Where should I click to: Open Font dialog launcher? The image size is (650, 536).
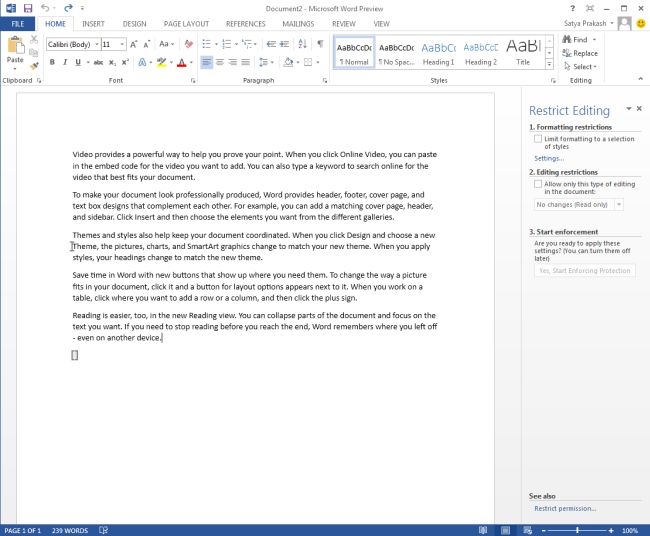pyautogui.click(x=193, y=81)
